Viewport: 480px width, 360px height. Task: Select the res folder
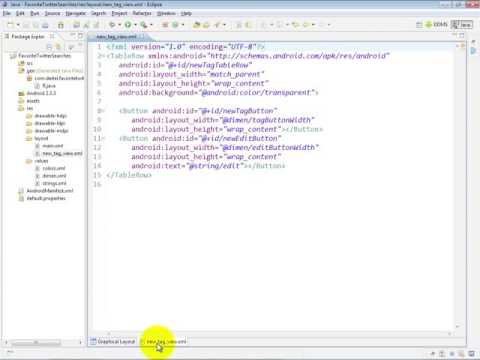point(26,108)
